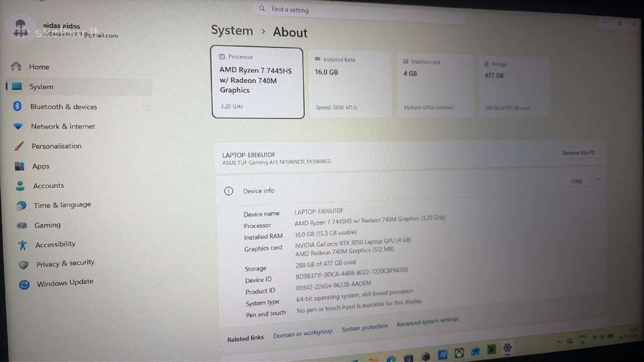Screen dimensions: 644x362
Task: Open the System protection link
Action: pyautogui.click(x=364, y=328)
